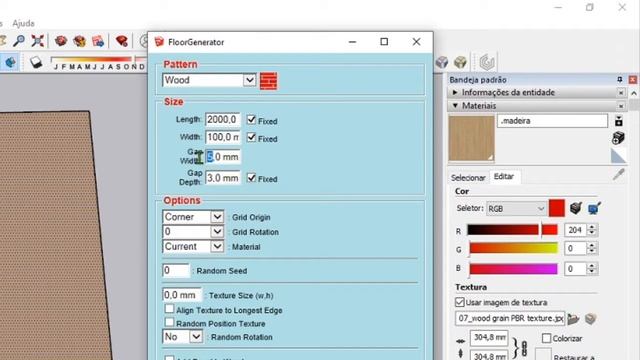
Task: Select the eyedropper sample paint icon
Action: 618,175
